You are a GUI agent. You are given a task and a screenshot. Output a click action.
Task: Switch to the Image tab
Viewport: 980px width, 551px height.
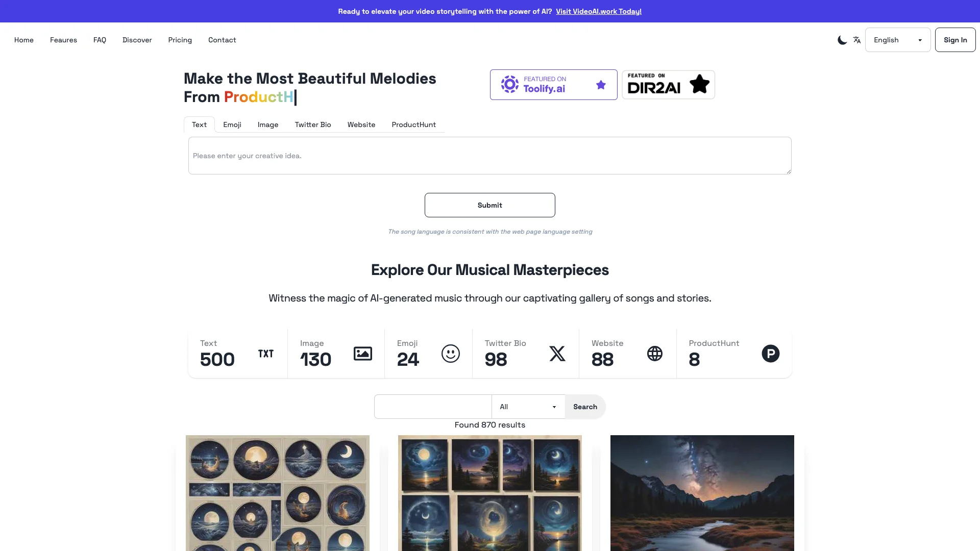pyautogui.click(x=268, y=124)
